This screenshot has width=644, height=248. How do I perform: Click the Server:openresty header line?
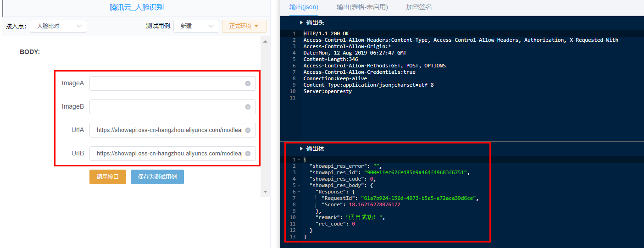(328, 91)
